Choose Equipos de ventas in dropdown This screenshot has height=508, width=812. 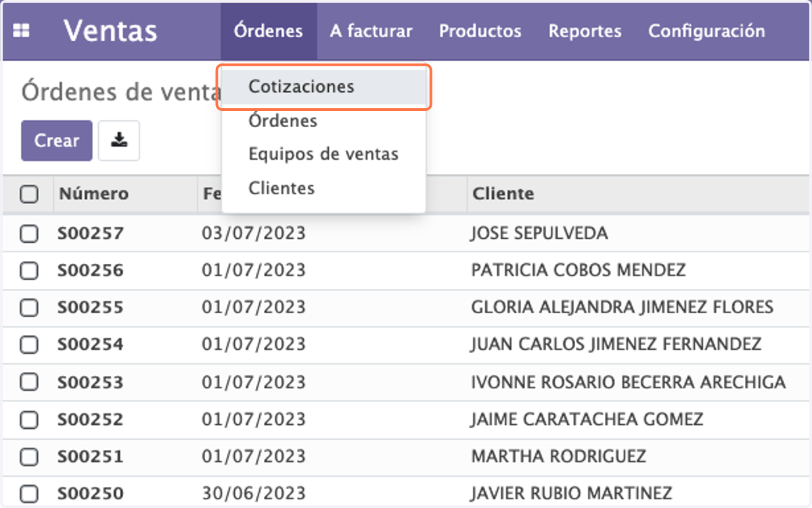pyautogui.click(x=323, y=154)
